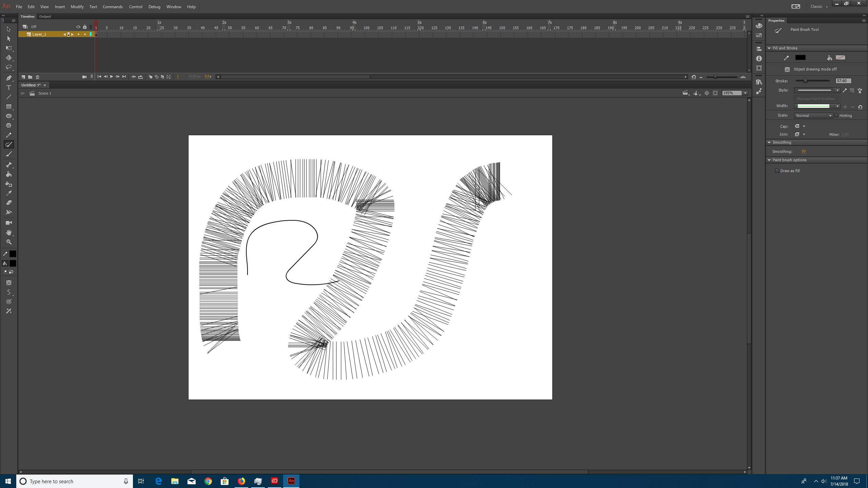This screenshot has height=488, width=868.
Task: Click the stroke color black swatch in Properties
Action: (801, 58)
